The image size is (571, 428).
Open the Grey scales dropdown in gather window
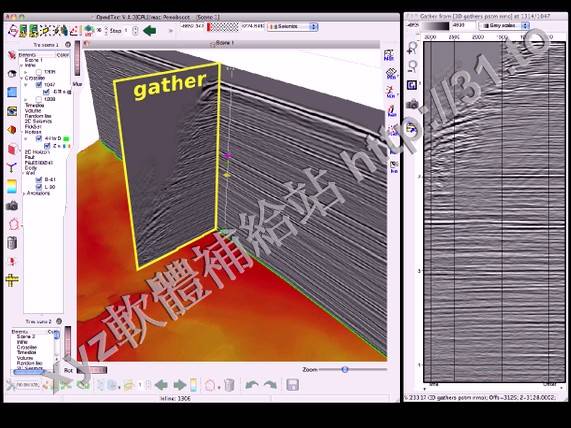pos(504,26)
